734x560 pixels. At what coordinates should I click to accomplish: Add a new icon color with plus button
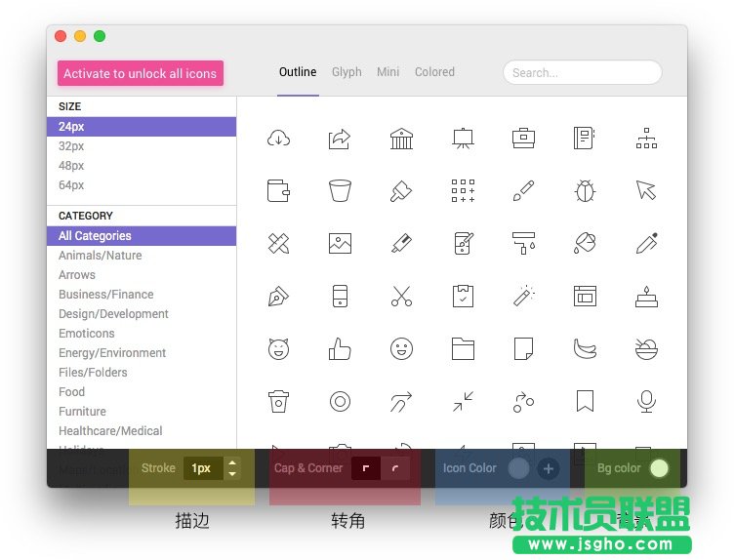(x=549, y=468)
